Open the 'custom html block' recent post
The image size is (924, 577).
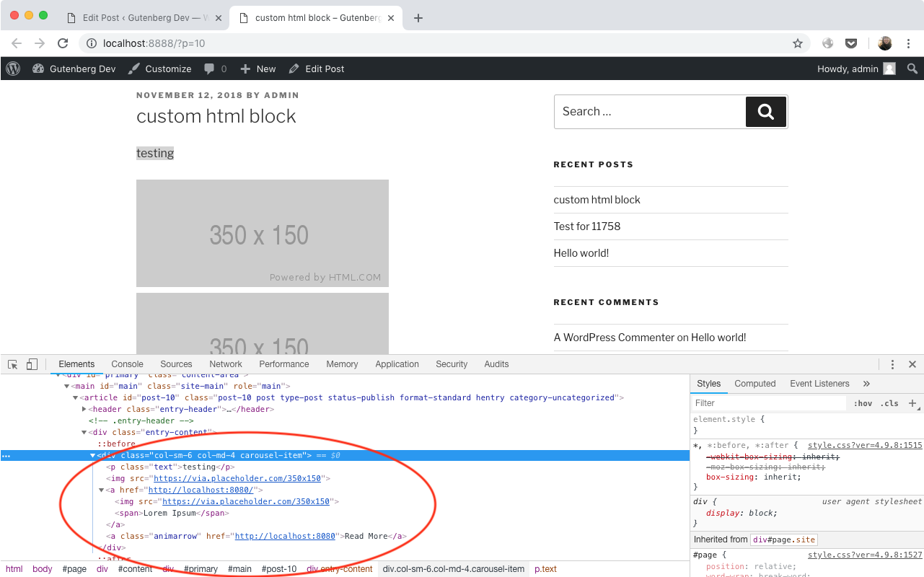coord(597,200)
